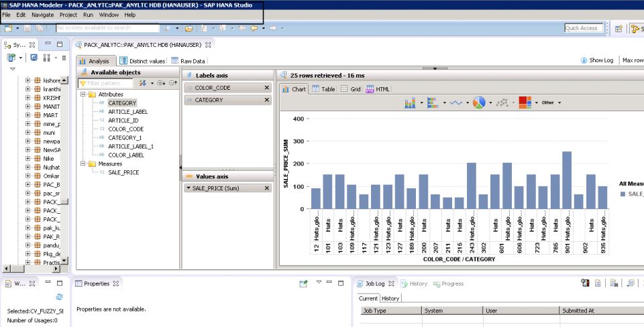The width and height of the screenshot is (644, 327).
Task: Remove SALE_PRICE (Sum) from Values axis
Action: (x=266, y=188)
